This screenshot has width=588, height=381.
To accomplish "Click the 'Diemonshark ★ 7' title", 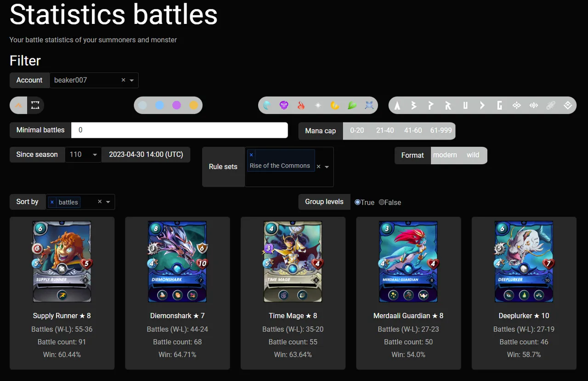I will click(x=177, y=316).
